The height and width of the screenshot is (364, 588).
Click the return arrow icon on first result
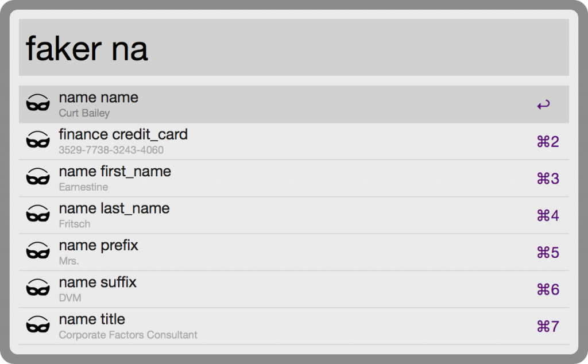point(543,104)
